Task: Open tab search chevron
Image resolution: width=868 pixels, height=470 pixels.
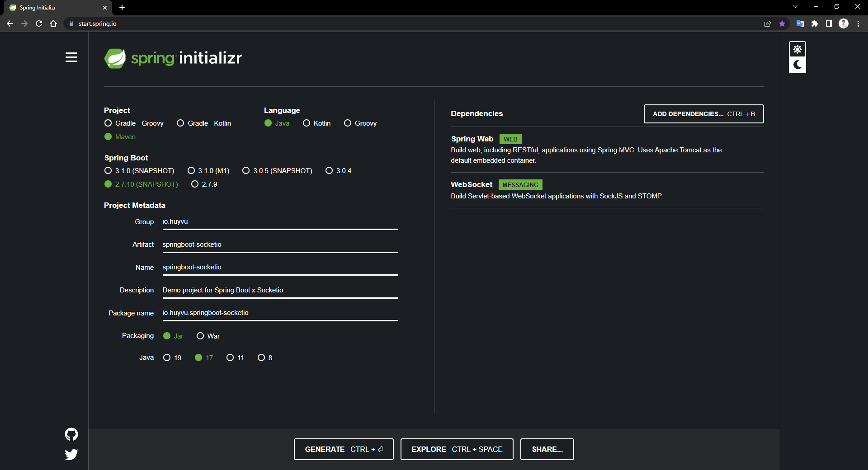Action: 795,6
